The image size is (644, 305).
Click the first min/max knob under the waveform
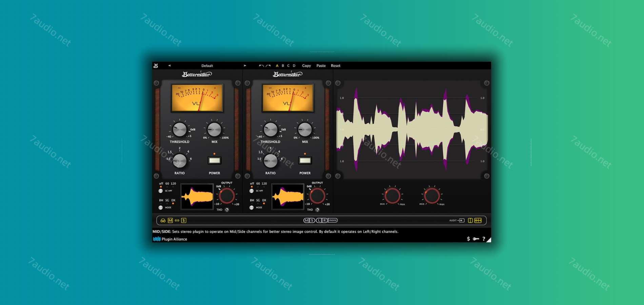[392, 196]
